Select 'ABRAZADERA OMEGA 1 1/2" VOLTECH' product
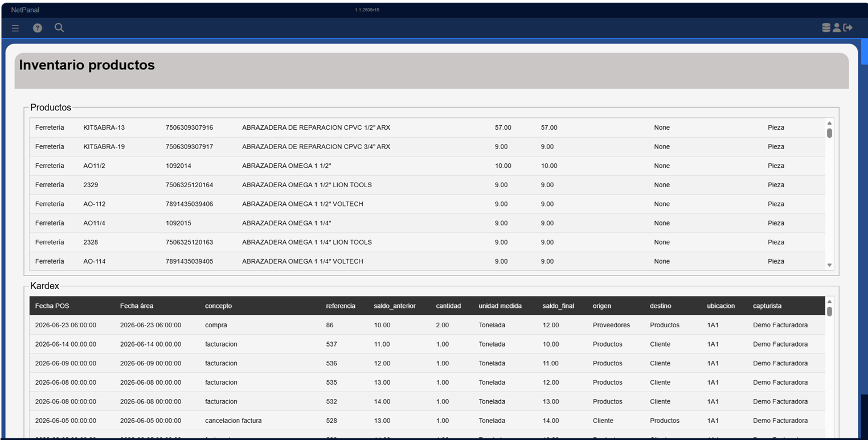Viewport: 868px width, 440px height. point(302,204)
